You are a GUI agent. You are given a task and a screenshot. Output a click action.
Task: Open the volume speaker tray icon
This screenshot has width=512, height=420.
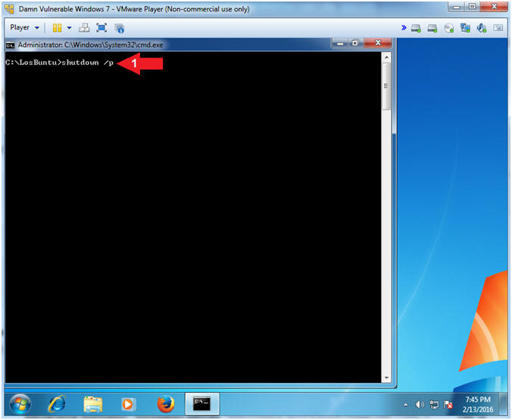(x=420, y=405)
